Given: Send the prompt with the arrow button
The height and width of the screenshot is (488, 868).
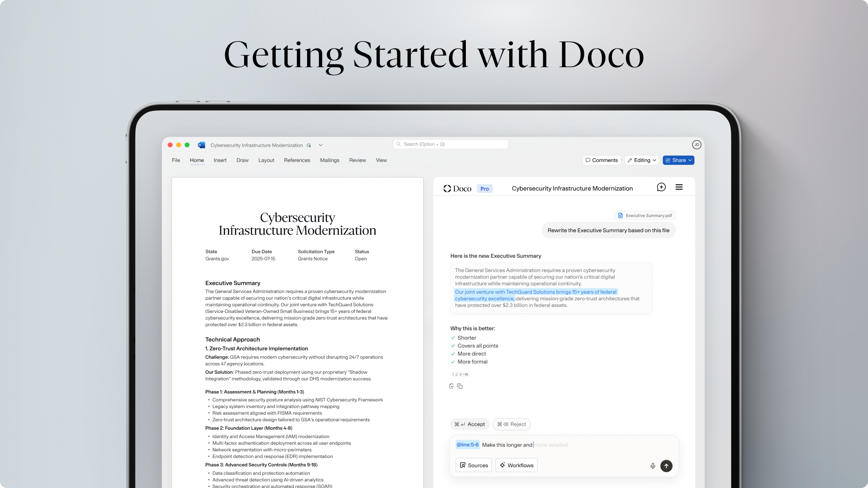Looking at the screenshot, I should 666,466.
